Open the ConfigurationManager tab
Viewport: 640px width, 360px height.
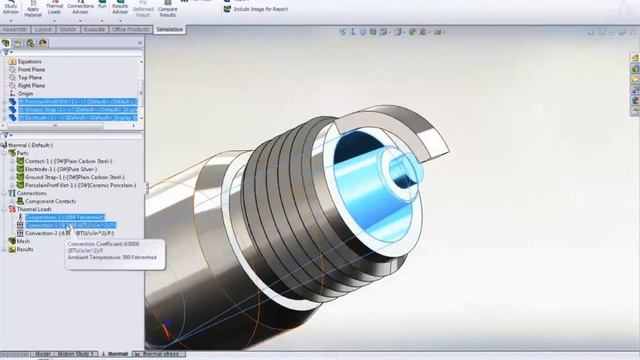pos(31,43)
